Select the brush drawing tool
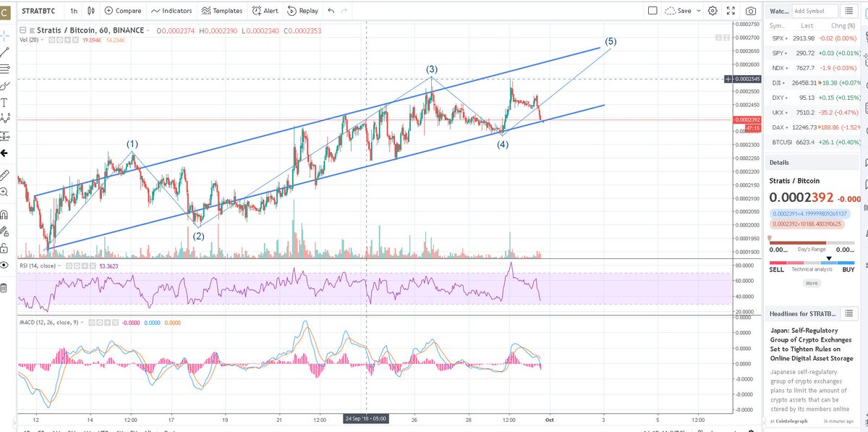Screen dimensions: 868x432 pyautogui.click(x=4, y=85)
